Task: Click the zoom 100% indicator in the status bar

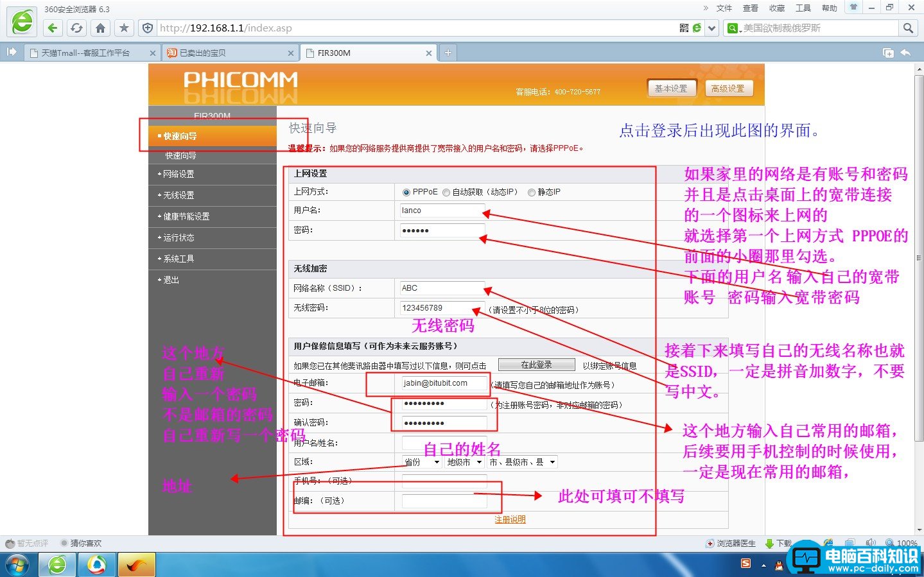Action: click(902, 544)
